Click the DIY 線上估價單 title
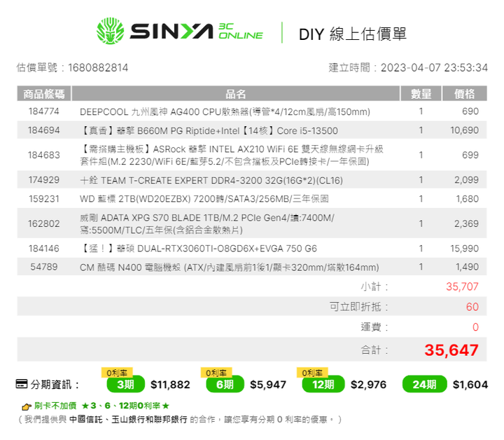504x440 pixels. [x=353, y=34]
